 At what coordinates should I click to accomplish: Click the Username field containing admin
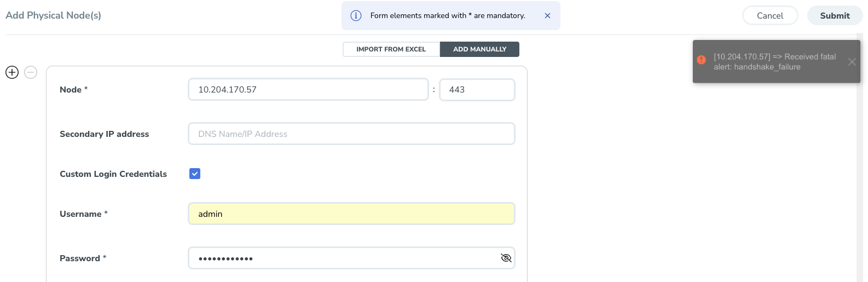(x=351, y=214)
